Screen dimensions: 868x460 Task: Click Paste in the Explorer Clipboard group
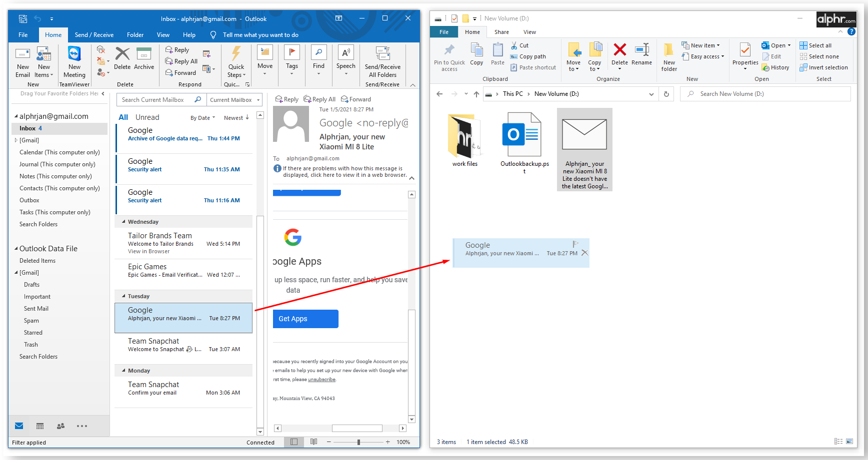pyautogui.click(x=497, y=54)
